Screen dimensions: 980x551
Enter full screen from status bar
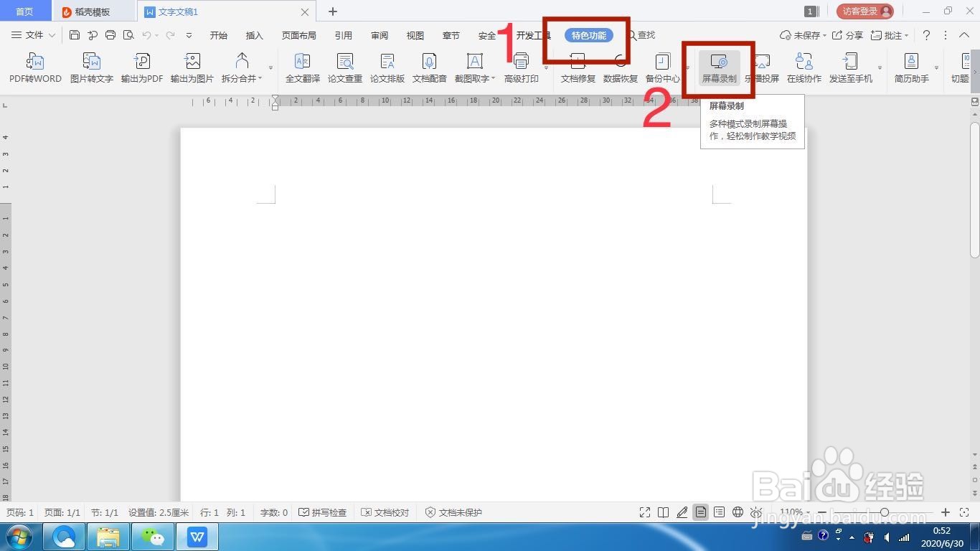tap(645, 512)
